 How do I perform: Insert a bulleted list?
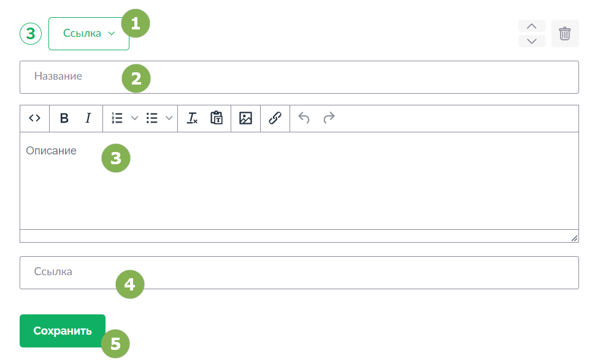[152, 118]
